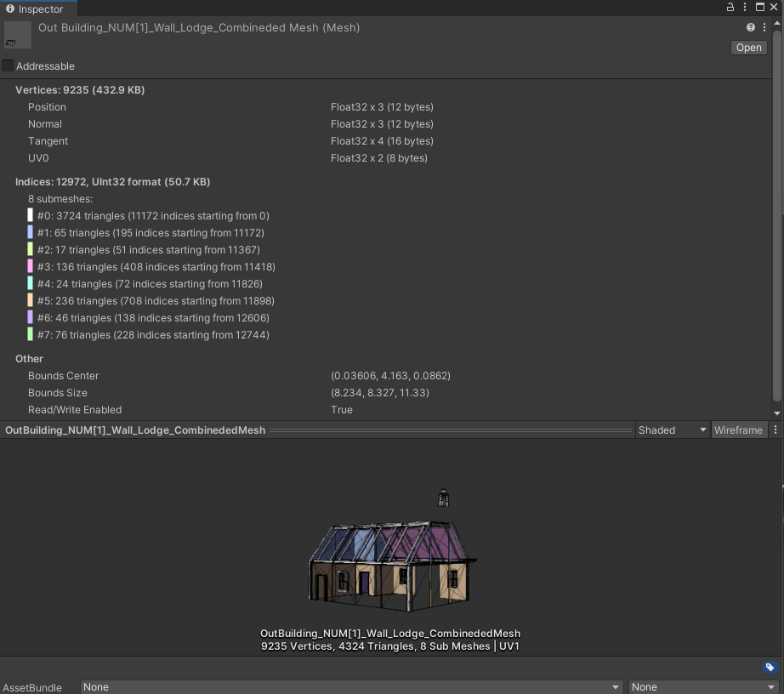Click the Inspector vertical scrollbar
Screen dimensions: 784x694
[777, 215]
